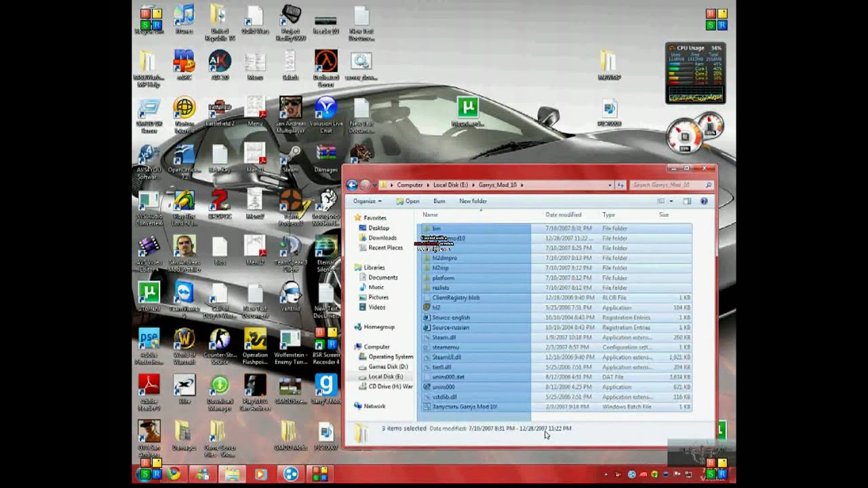Click the Explorer back arrow button
Image resolution: width=868 pixels, height=488 pixels.
tap(352, 185)
